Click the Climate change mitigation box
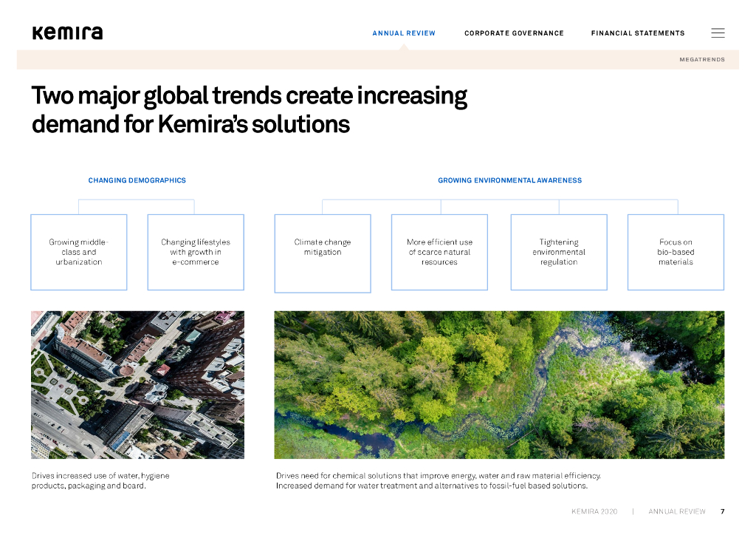 [x=323, y=253]
